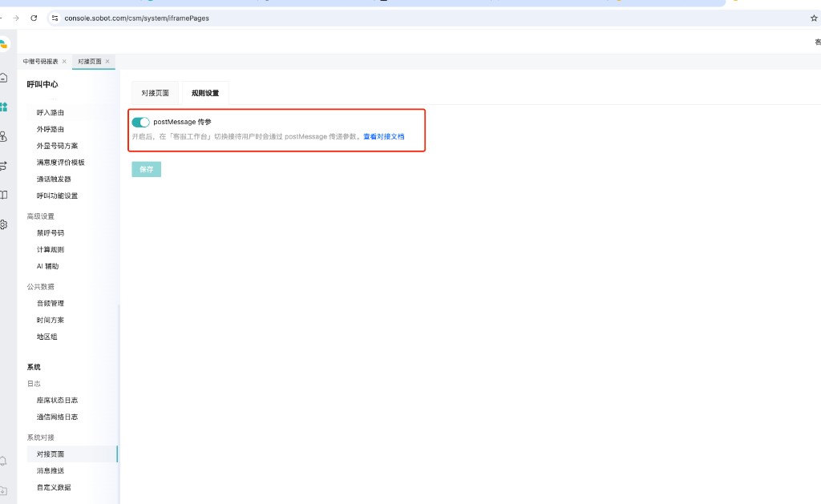821x504 pixels.
Task: View site information icon in address bar
Action: point(55,18)
